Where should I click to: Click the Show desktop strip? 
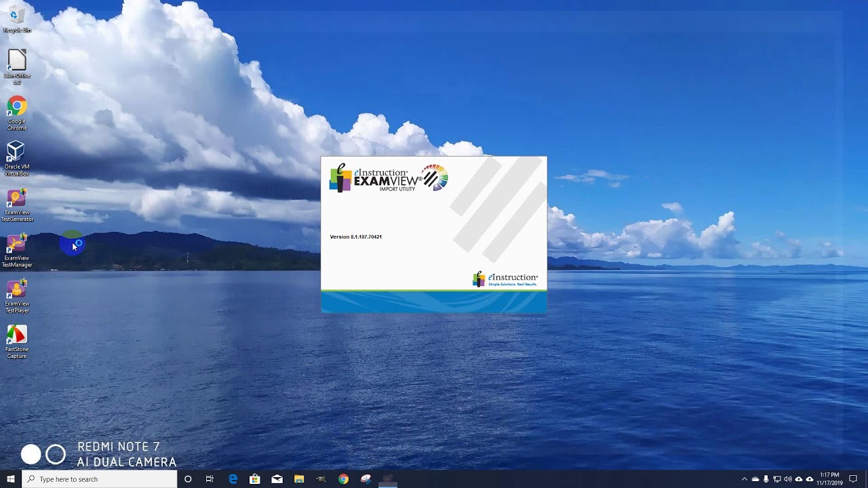tap(866, 479)
